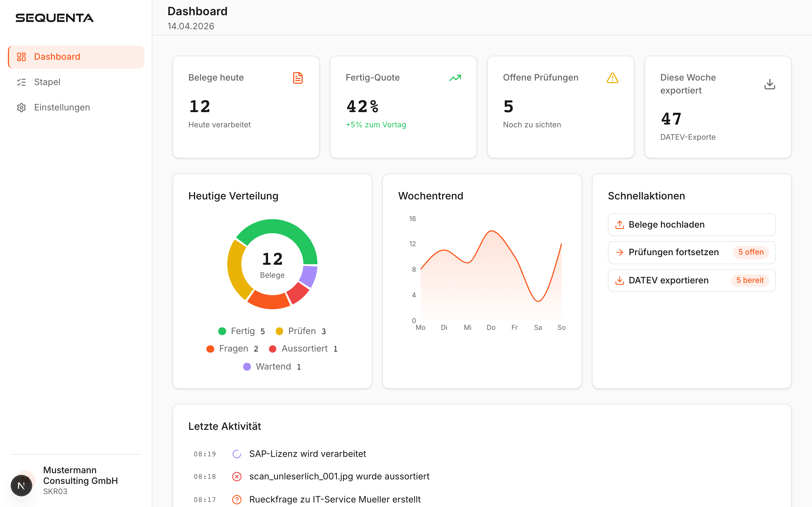Click the spinner icon next to SAP-Lizenz entry
The image size is (812, 507).
coord(237,454)
